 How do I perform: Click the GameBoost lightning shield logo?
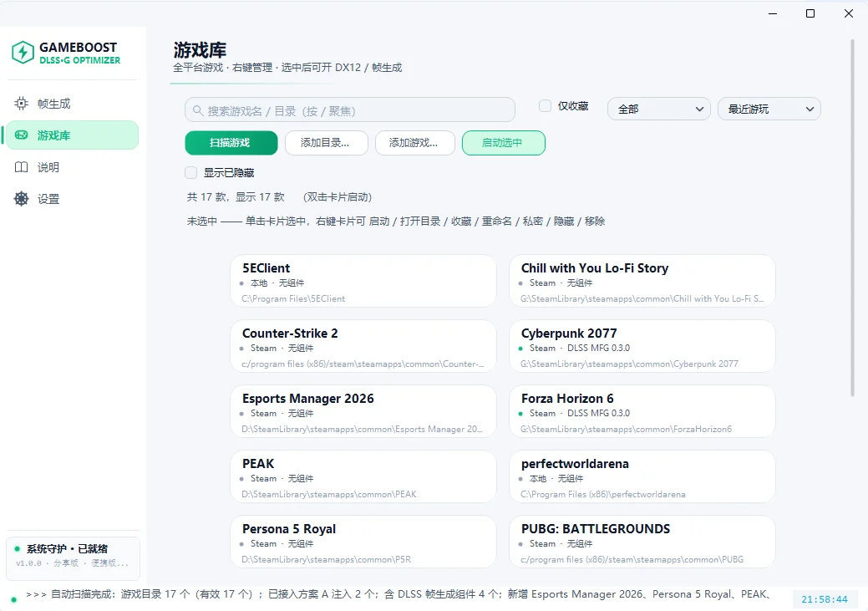(x=23, y=53)
